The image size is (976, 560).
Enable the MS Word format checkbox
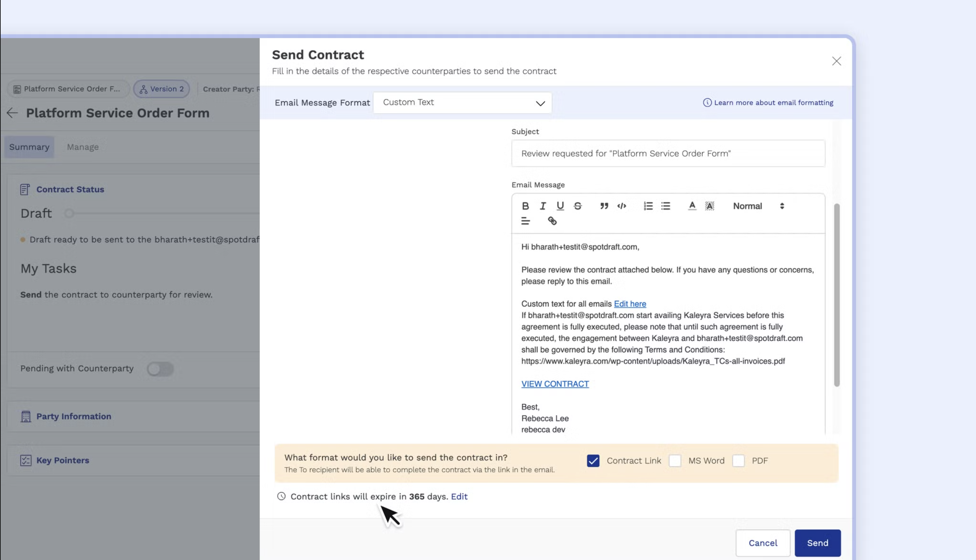[675, 461]
